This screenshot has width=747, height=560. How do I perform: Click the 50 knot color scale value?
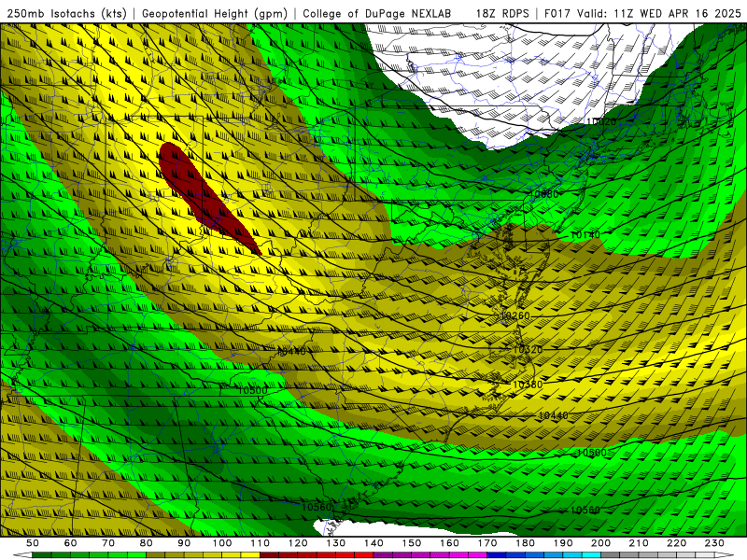point(33,543)
